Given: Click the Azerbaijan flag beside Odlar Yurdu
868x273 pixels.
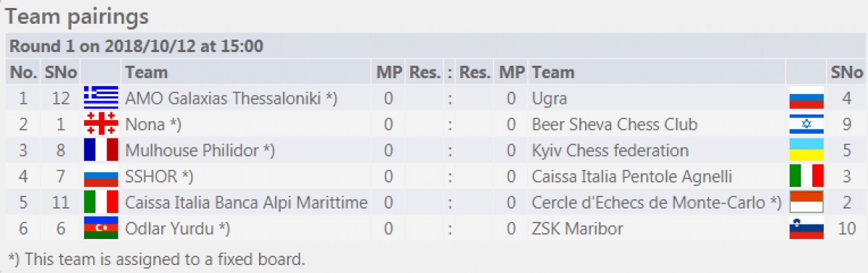Looking at the screenshot, I should pos(101,228).
